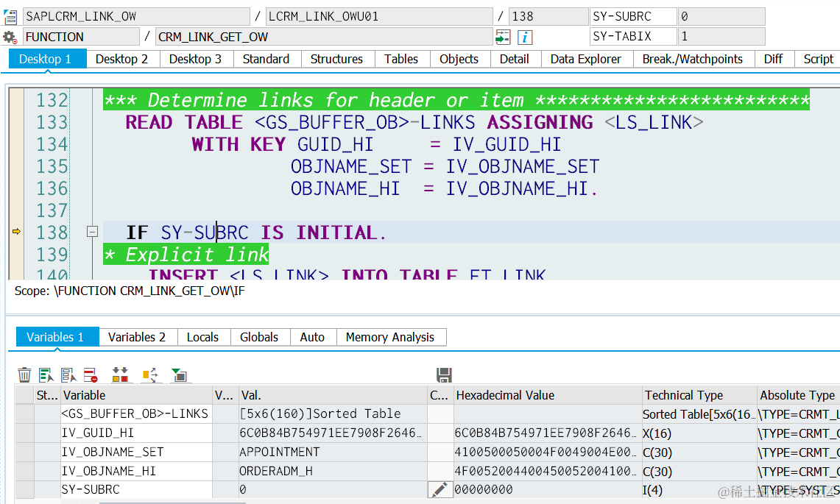Switch to the Desktop 1 tab
The image size is (840, 504).
(47, 59)
